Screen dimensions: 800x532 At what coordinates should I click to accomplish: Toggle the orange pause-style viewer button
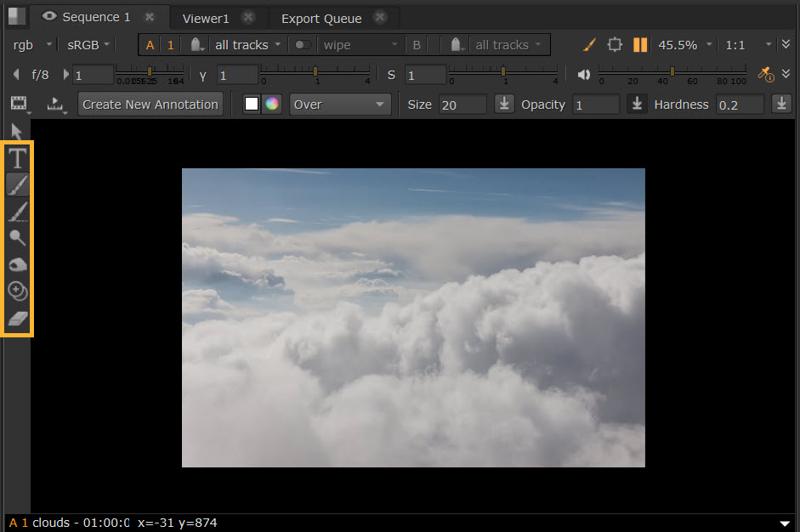tap(640, 45)
